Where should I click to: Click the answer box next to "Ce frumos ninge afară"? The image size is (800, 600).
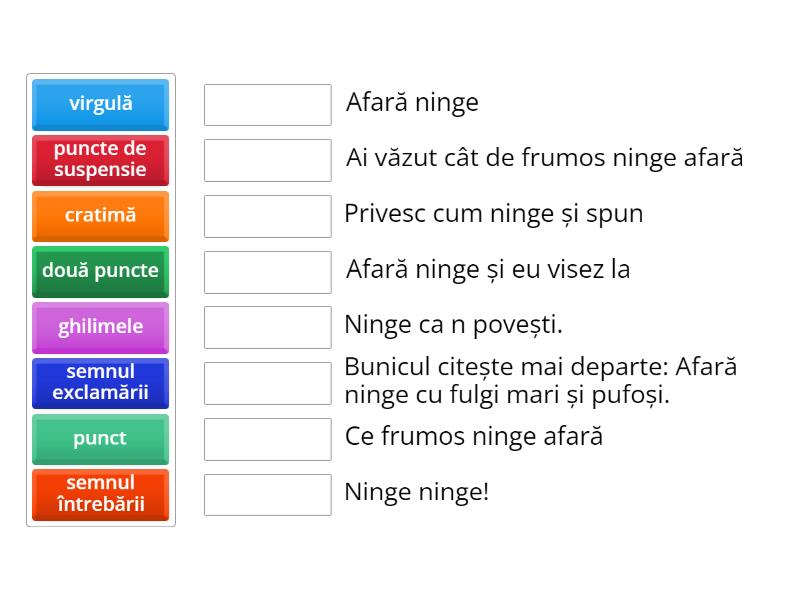pos(267,438)
